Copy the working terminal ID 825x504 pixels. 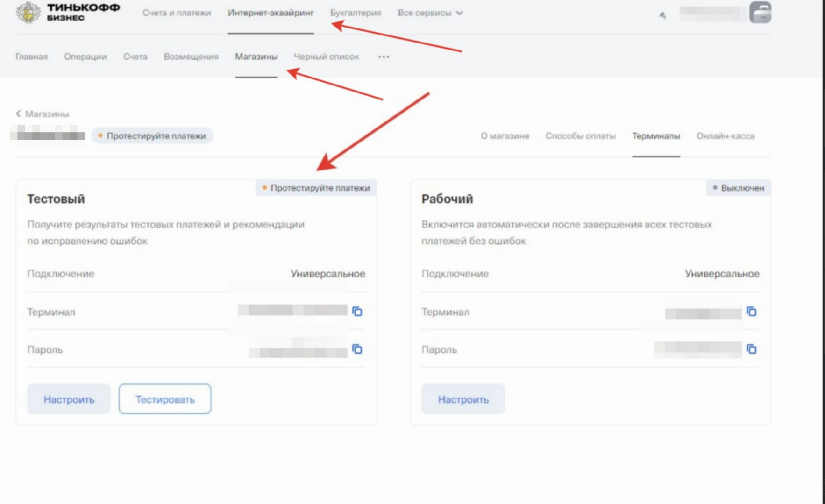coord(752,311)
